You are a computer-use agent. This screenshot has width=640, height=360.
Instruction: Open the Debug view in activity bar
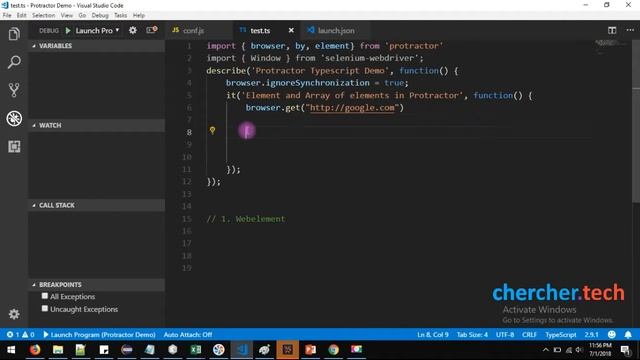pos(14,118)
